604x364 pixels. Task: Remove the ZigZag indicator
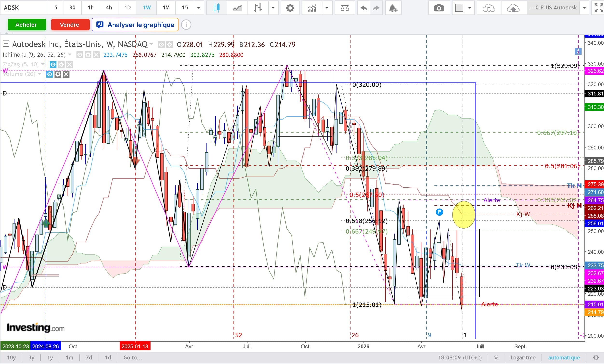click(70, 65)
